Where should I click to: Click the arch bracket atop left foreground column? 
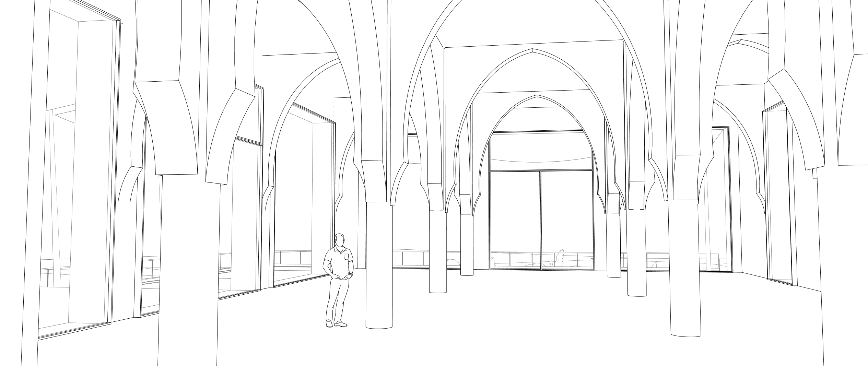click(x=167, y=127)
